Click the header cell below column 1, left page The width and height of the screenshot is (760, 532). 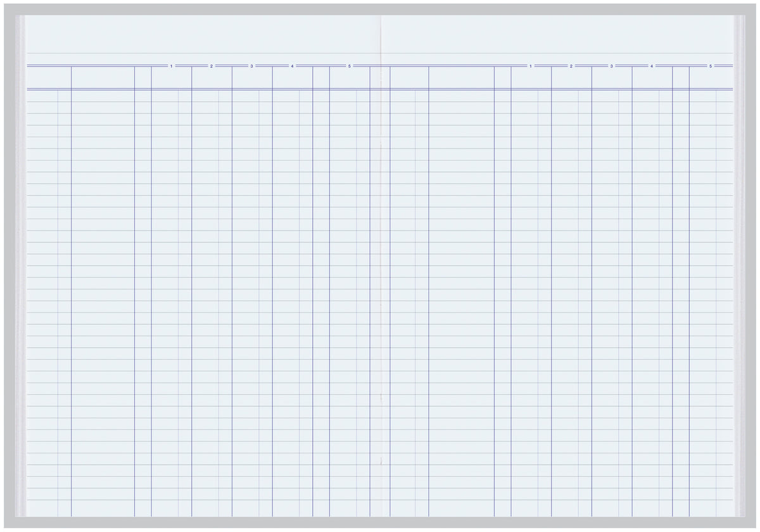click(171, 77)
